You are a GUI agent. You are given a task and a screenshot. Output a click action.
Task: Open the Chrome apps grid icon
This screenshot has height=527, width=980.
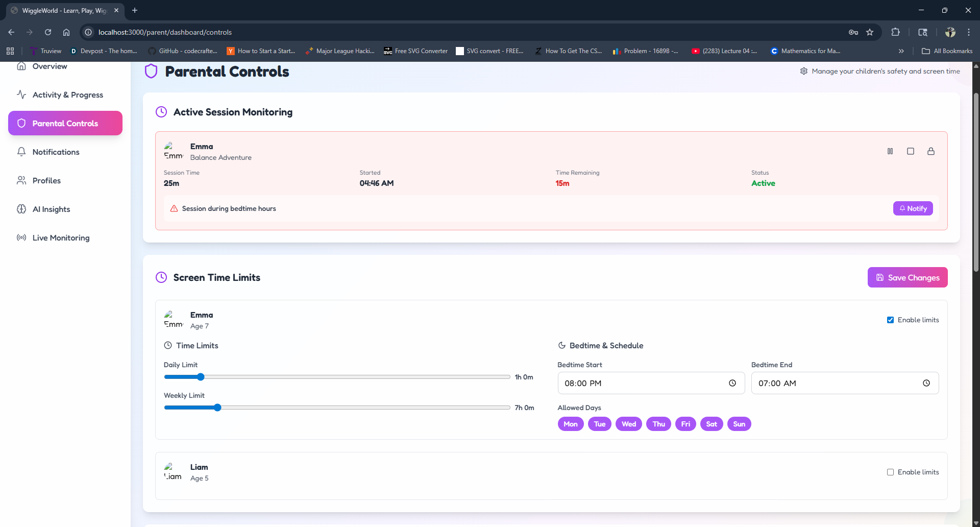pos(10,51)
